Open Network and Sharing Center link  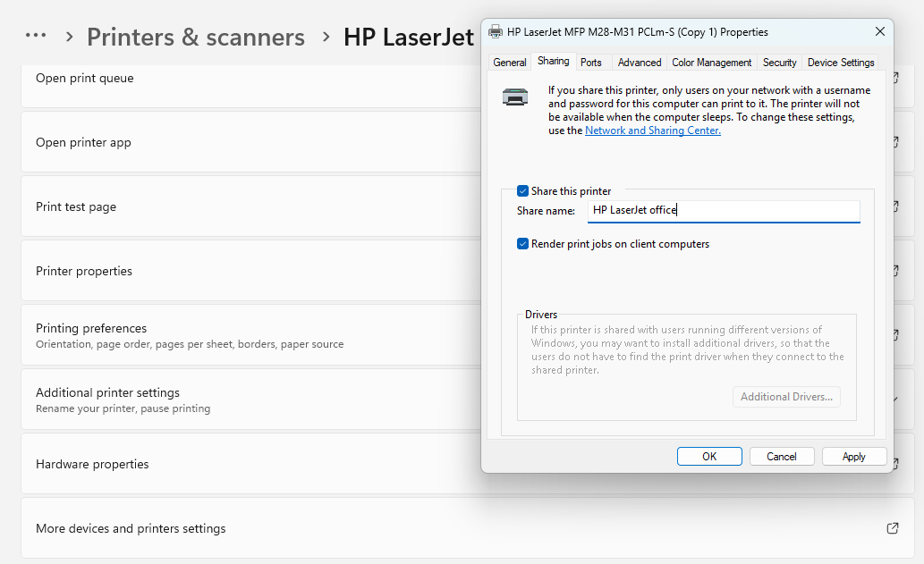click(653, 130)
